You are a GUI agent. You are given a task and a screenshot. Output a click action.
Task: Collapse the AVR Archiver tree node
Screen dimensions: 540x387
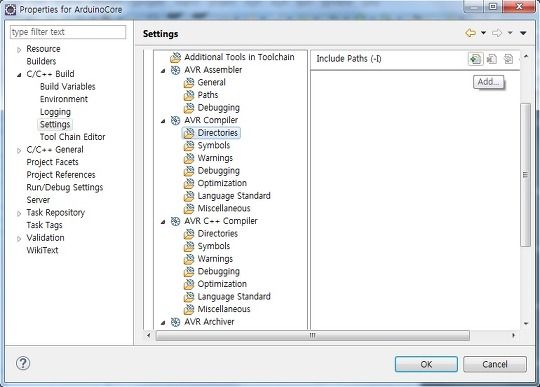point(163,323)
